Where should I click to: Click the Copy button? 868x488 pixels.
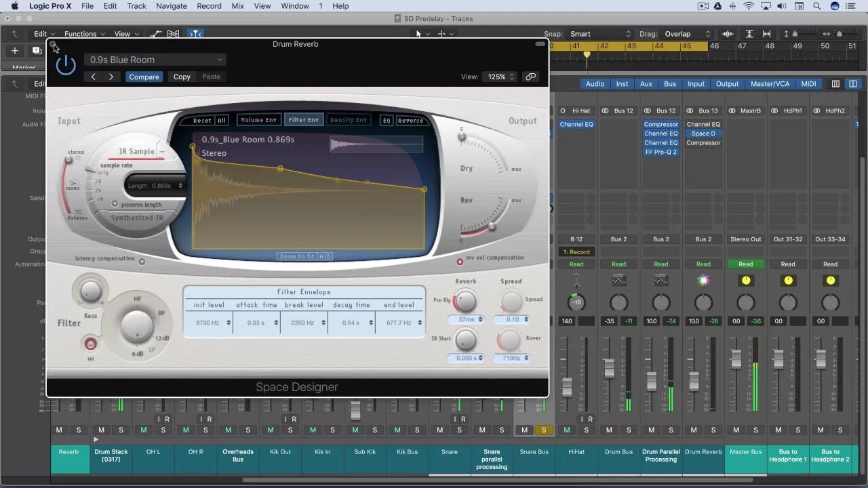pyautogui.click(x=182, y=77)
